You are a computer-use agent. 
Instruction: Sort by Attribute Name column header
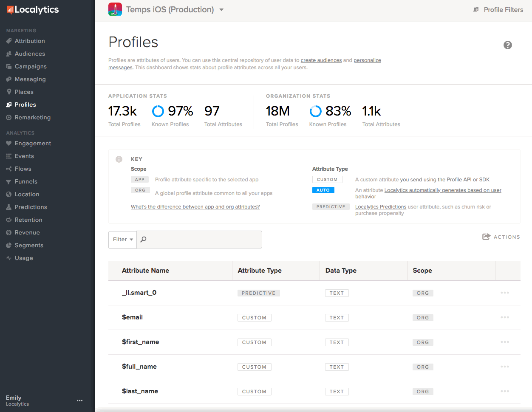click(x=145, y=271)
